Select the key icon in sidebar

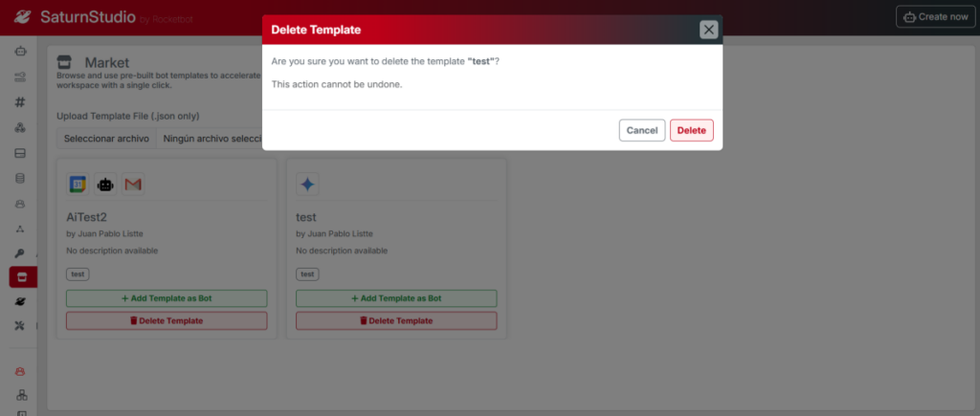(x=21, y=253)
